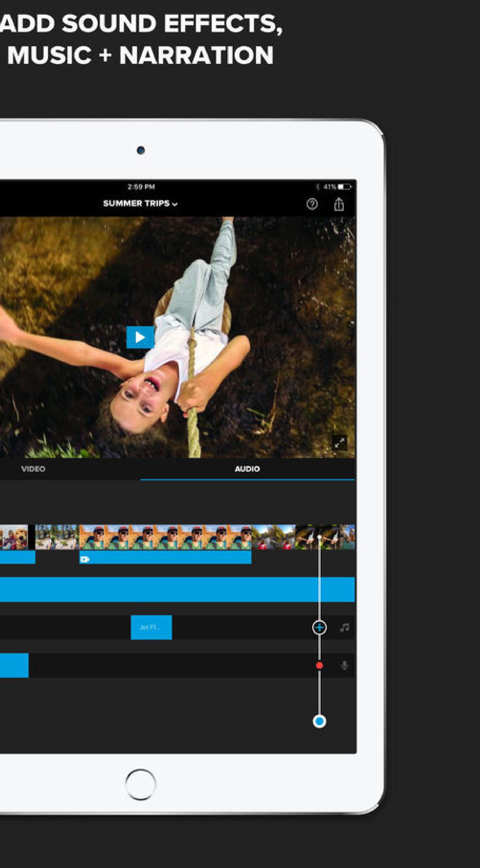Select the golden dog clip thumbnail

coord(14,537)
